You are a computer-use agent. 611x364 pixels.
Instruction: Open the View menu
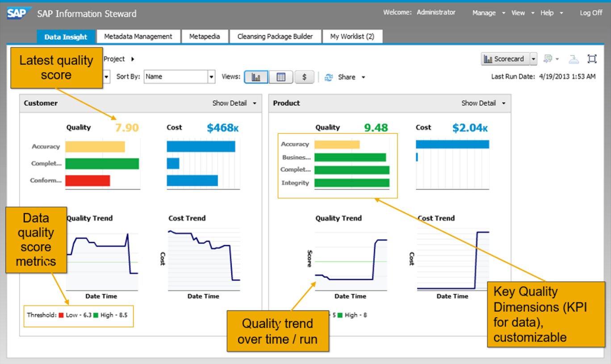click(523, 13)
